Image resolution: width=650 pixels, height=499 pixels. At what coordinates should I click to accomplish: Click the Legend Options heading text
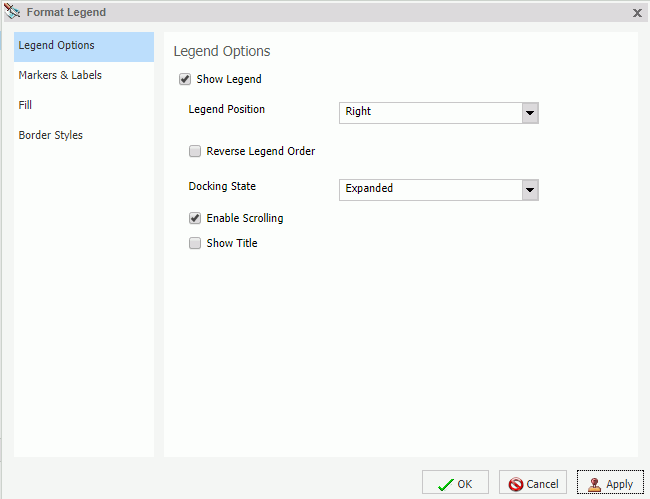click(222, 51)
